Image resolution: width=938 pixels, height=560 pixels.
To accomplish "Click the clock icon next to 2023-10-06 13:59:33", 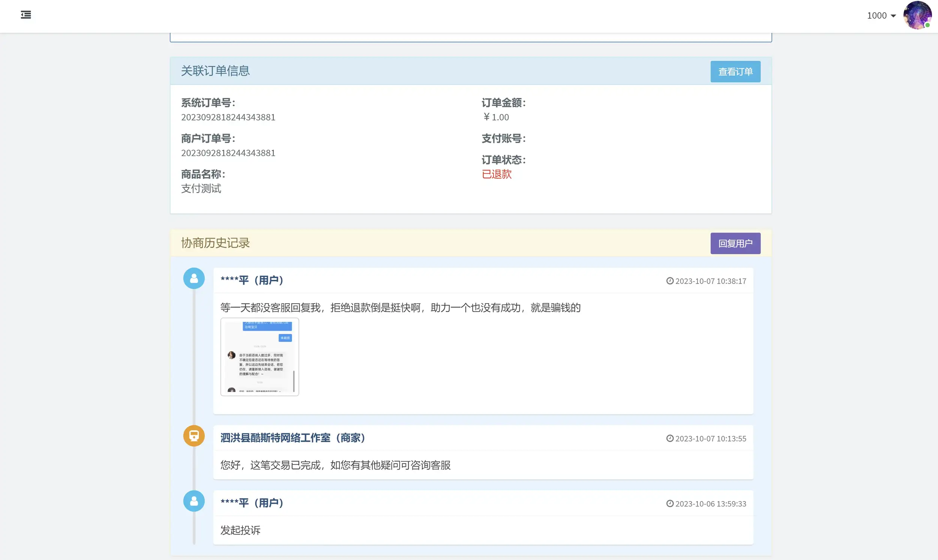I will [x=670, y=503].
